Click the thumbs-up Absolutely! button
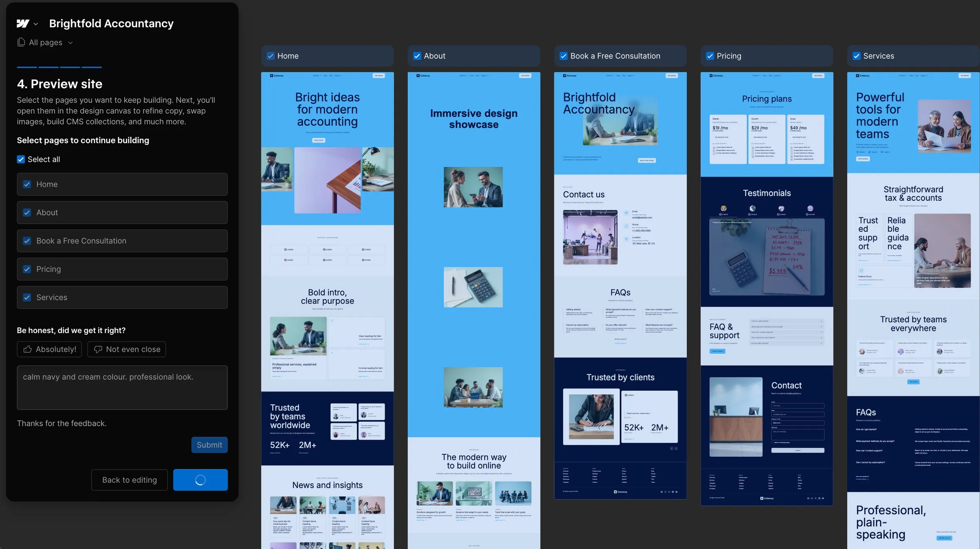The image size is (980, 549). coord(49,349)
